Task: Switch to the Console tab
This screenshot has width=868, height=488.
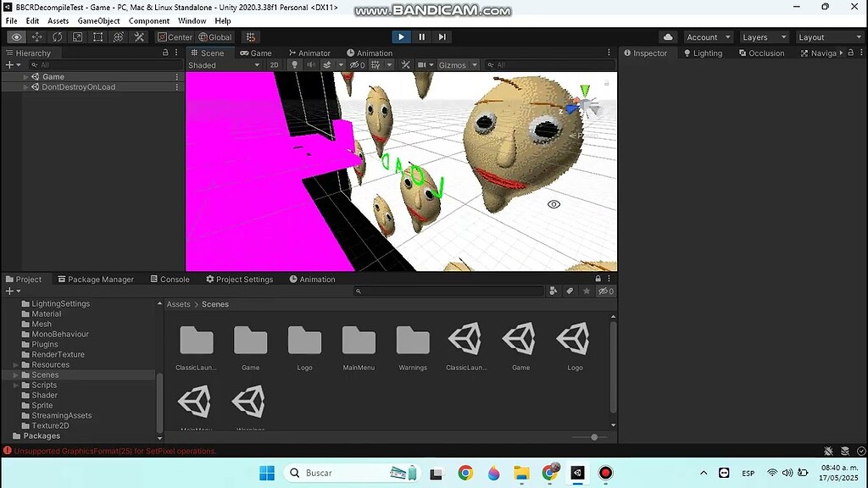Action: pyautogui.click(x=170, y=279)
